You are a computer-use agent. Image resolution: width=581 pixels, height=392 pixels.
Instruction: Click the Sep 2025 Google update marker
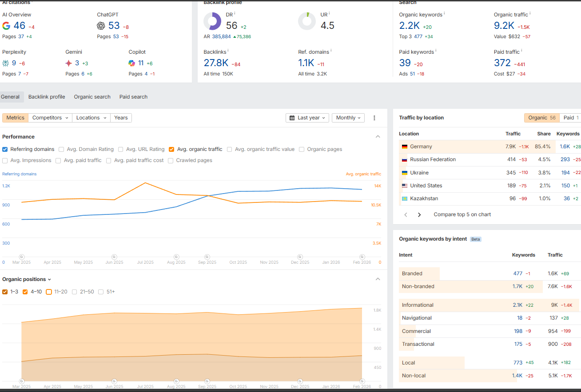point(207,257)
